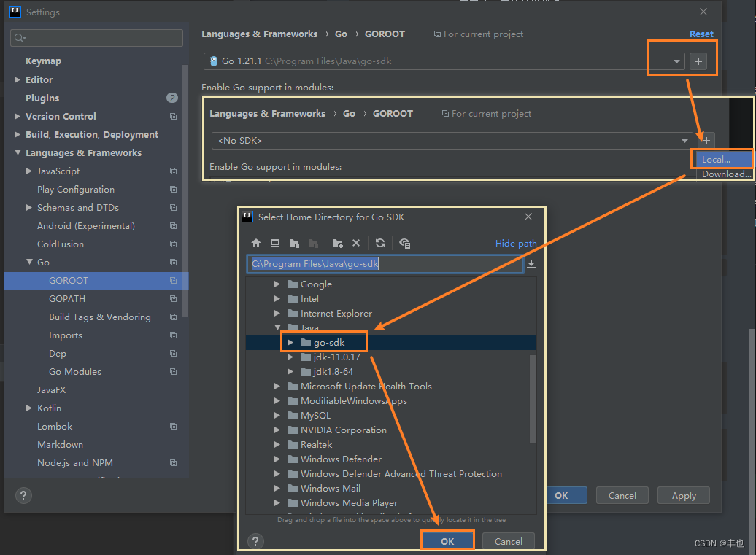The image size is (756, 555).
Task: Click Go breadcrumb in top header
Action: pyautogui.click(x=341, y=34)
